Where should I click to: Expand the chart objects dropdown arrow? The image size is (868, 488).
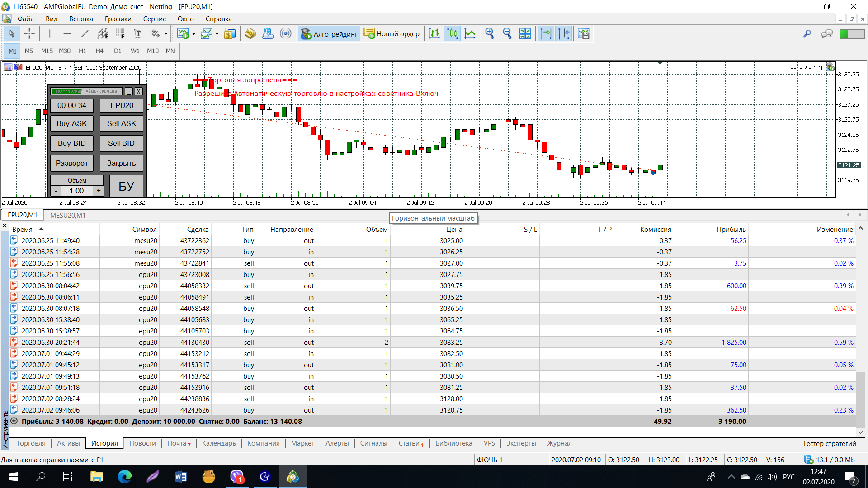tap(166, 33)
